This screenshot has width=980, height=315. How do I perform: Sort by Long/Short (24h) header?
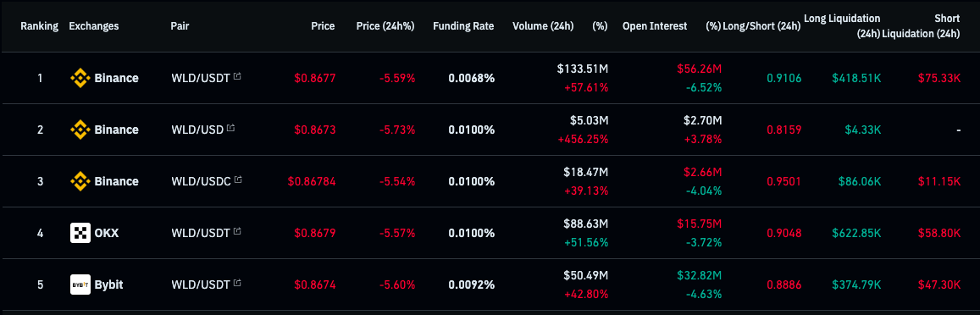click(x=761, y=26)
